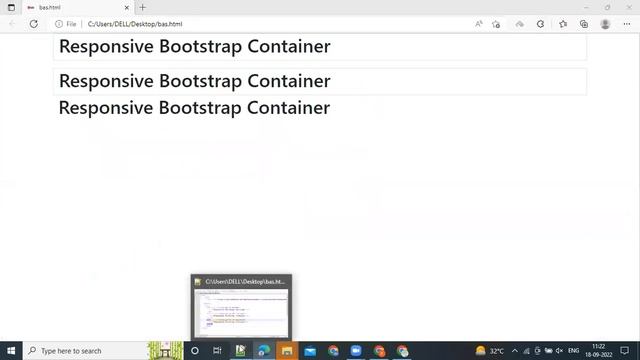Open the Mail app on the taskbar

point(310,351)
